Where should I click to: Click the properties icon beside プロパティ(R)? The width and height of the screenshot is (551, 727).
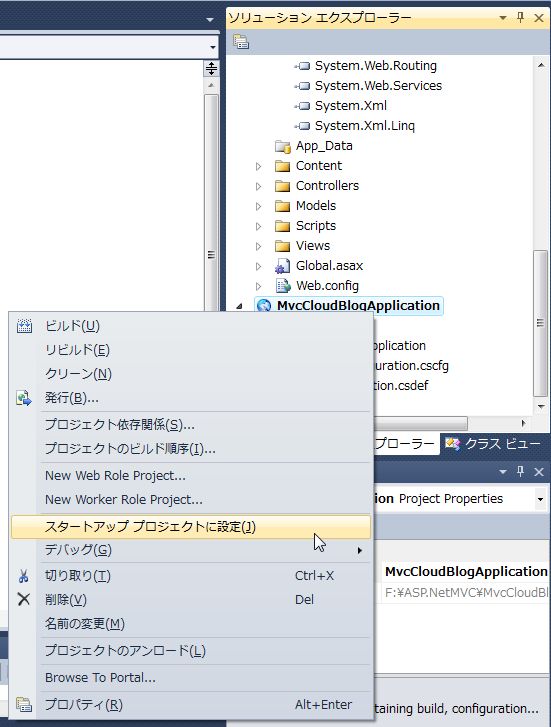point(24,704)
